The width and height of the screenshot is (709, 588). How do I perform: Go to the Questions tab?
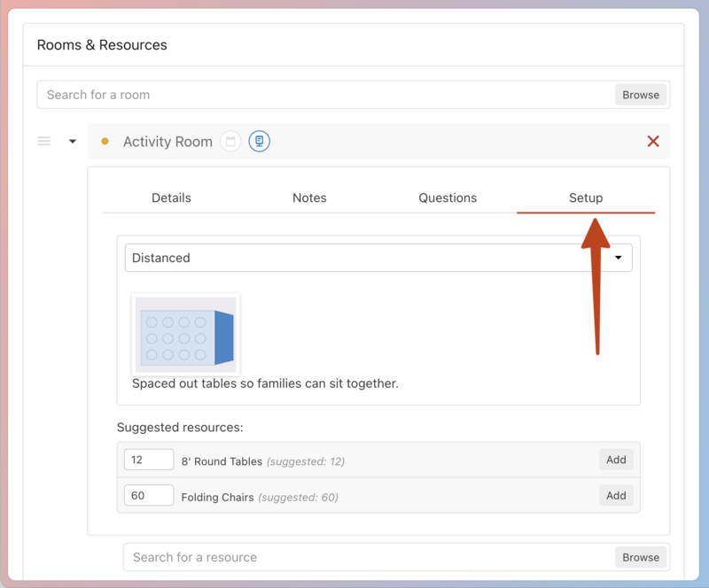coord(448,198)
